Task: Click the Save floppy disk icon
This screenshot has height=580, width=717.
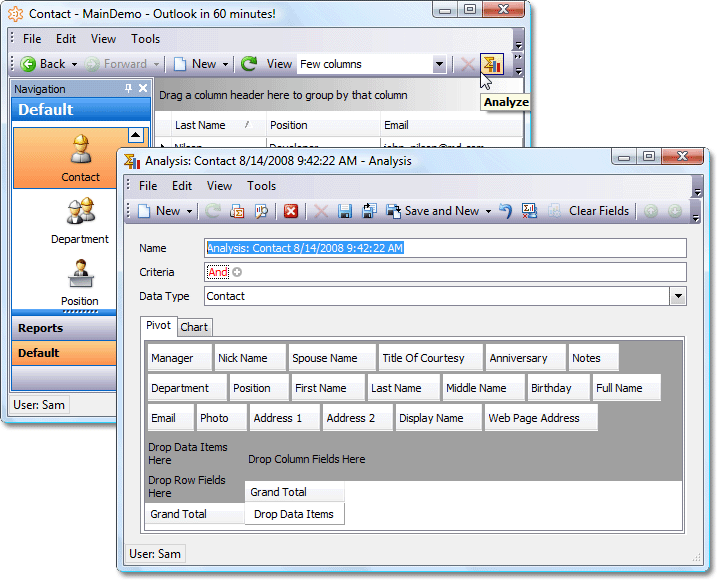Action: tap(345, 211)
